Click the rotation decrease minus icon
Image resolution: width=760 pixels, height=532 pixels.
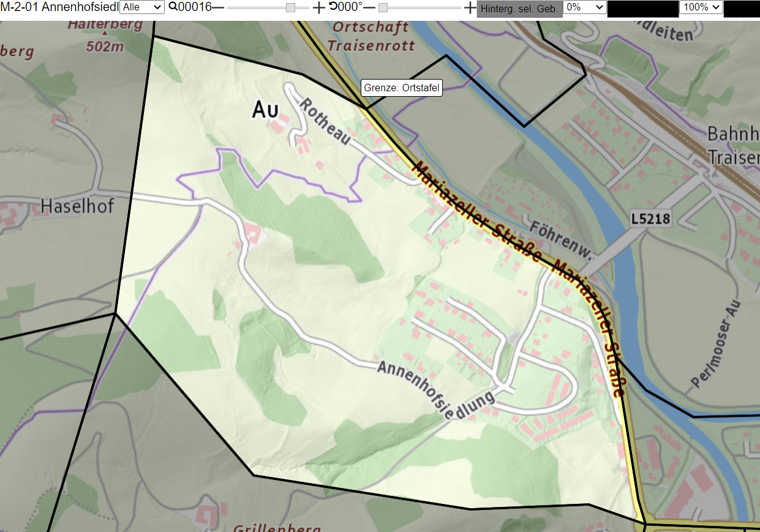(369, 7)
